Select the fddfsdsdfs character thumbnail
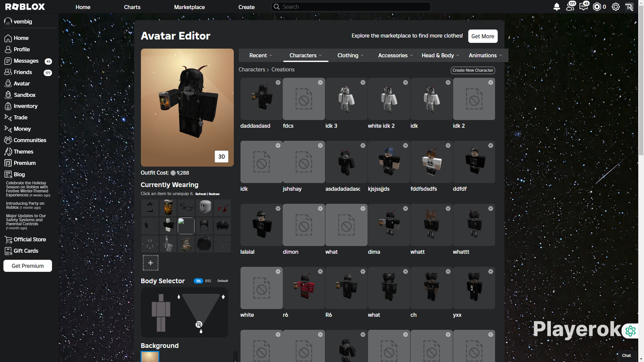Image resolution: width=644 pixels, height=362 pixels. [x=431, y=162]
